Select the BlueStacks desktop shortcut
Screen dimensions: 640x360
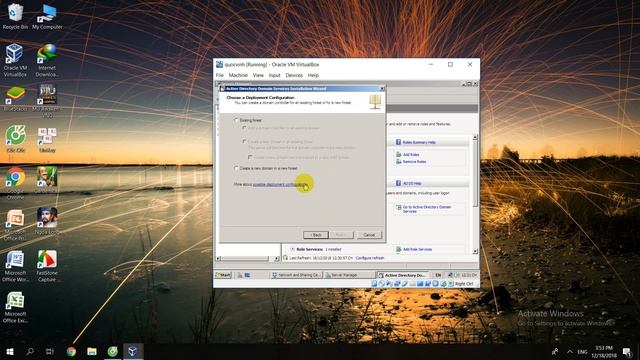(15, 99)
